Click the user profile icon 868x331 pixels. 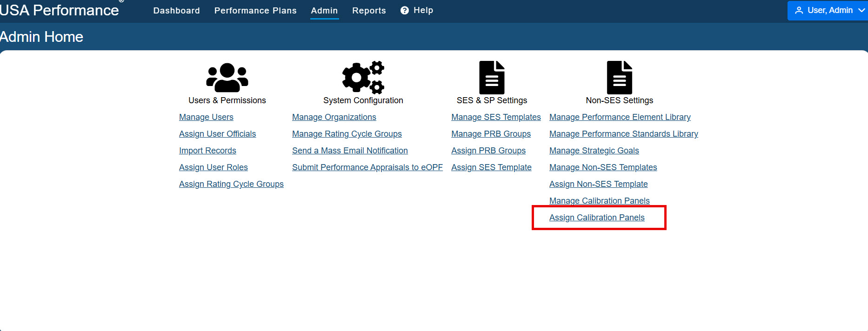pyautogui.click(x=799, y=10)
